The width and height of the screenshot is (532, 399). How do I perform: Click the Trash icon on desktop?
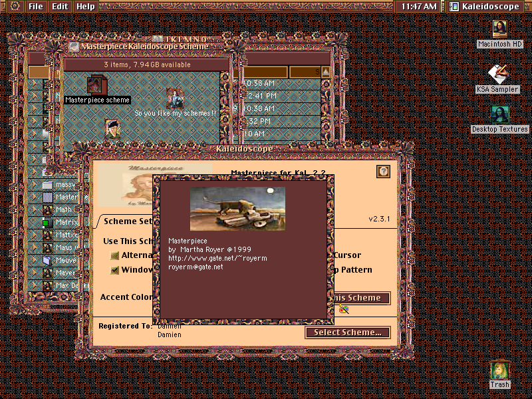click(499, 370)
